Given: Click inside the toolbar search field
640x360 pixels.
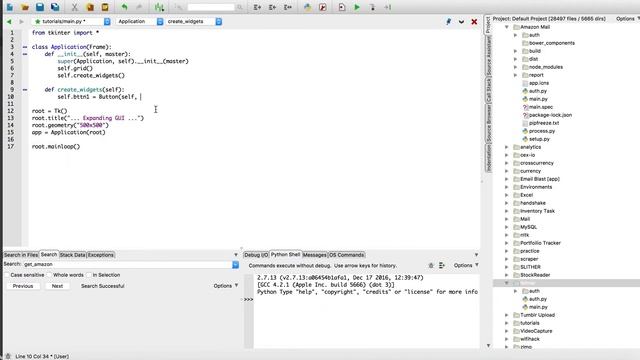Looking at the screenshot, I should [211, 7].
